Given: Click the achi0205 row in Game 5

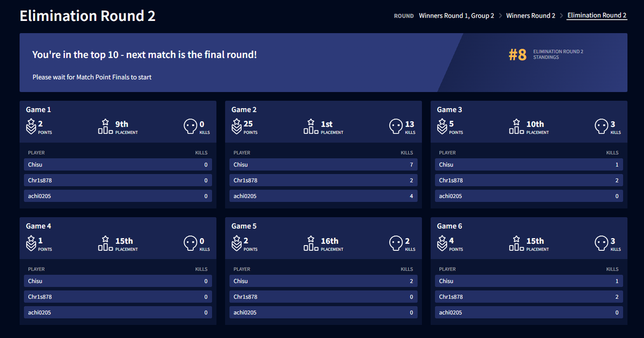Looking at the screenshot, I should 323,312.
